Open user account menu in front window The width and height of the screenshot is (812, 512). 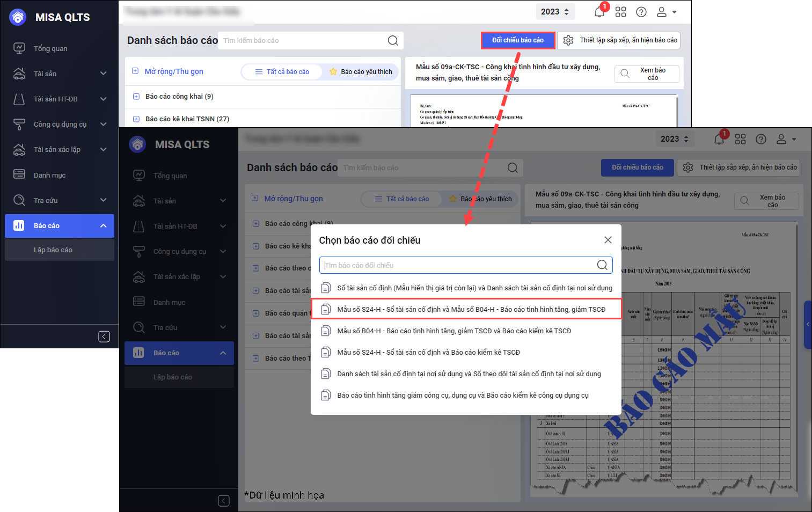point(786,139)
